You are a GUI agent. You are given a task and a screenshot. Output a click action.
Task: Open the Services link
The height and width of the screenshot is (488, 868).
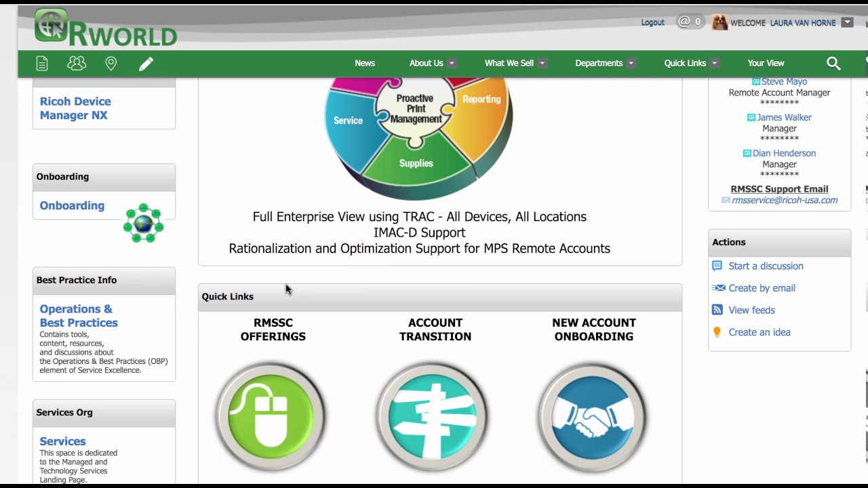[x=62, y=441]
